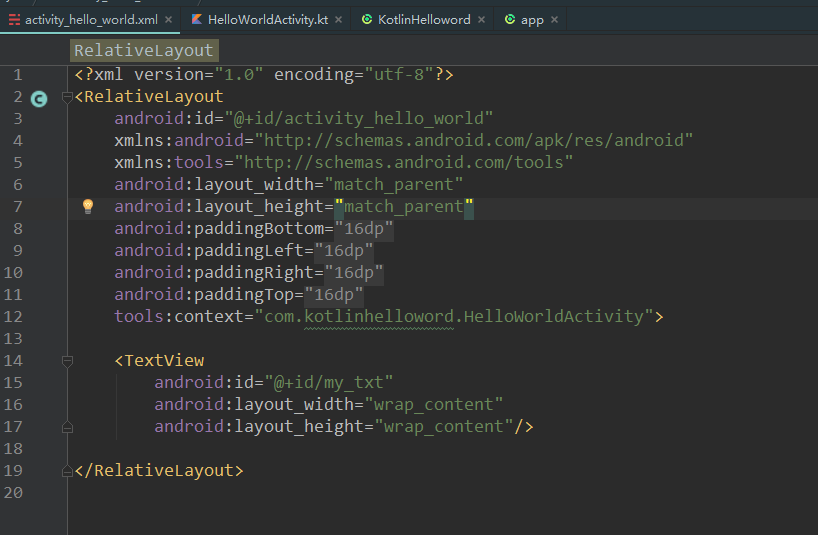Click the Gradle icon on app tab

510,19
